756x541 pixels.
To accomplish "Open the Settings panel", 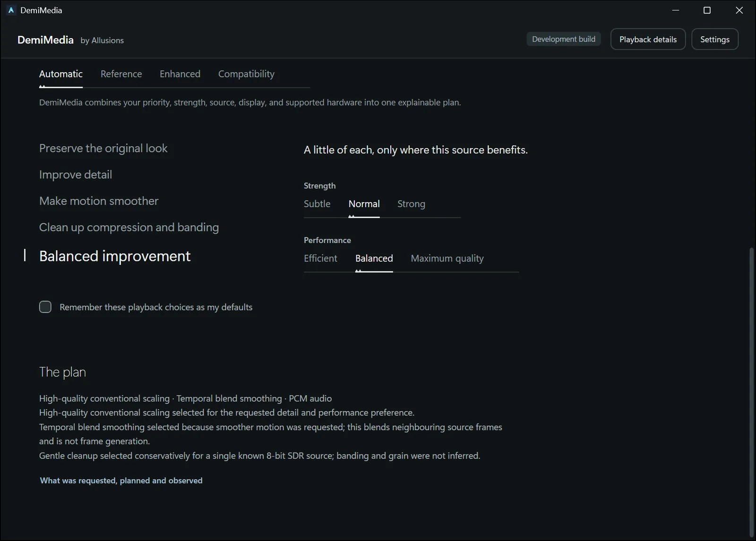I will [x=714, y=39].
